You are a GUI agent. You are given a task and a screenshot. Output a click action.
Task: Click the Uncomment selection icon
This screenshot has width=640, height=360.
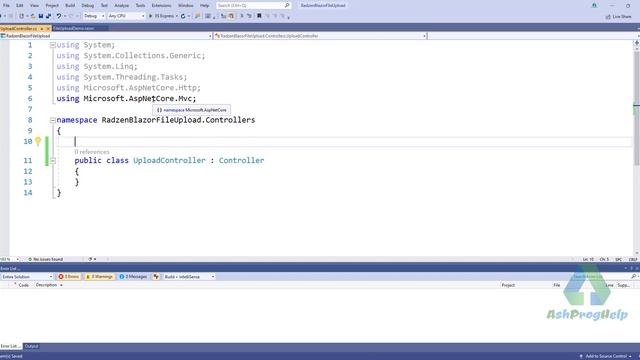pos(249,16)
